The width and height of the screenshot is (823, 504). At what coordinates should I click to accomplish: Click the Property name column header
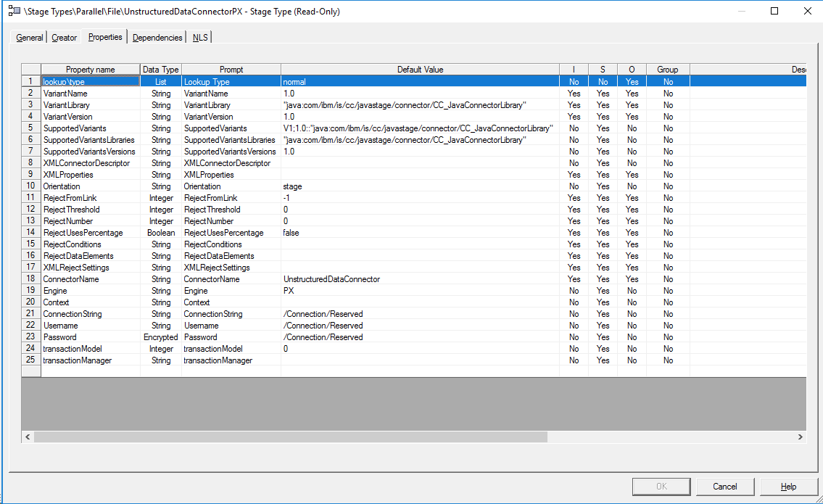tap(90, 70)
